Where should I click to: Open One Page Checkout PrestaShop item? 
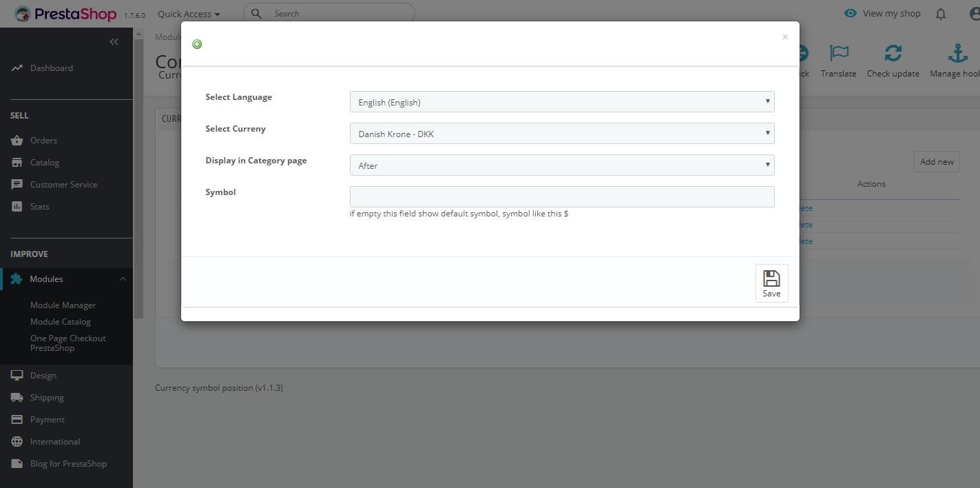(x=68, y=343)
